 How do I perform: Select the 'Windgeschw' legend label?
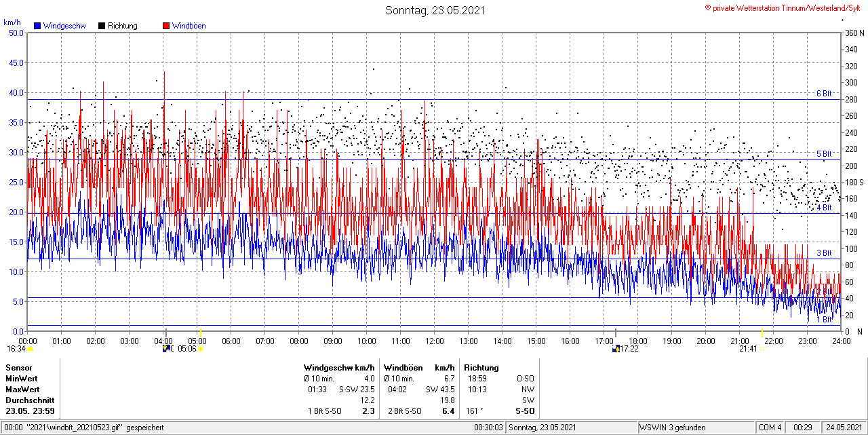click(x=64, y=26)
